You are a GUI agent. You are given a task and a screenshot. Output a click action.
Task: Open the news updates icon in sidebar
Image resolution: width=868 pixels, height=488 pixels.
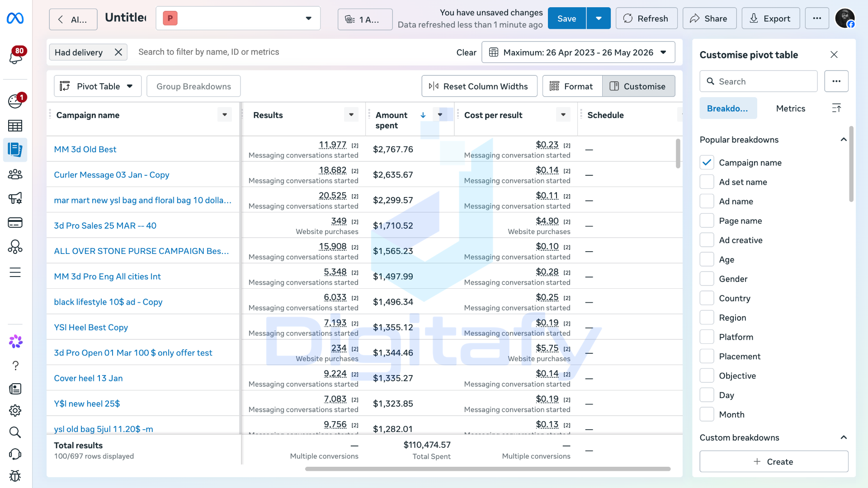tap(15, 389)
